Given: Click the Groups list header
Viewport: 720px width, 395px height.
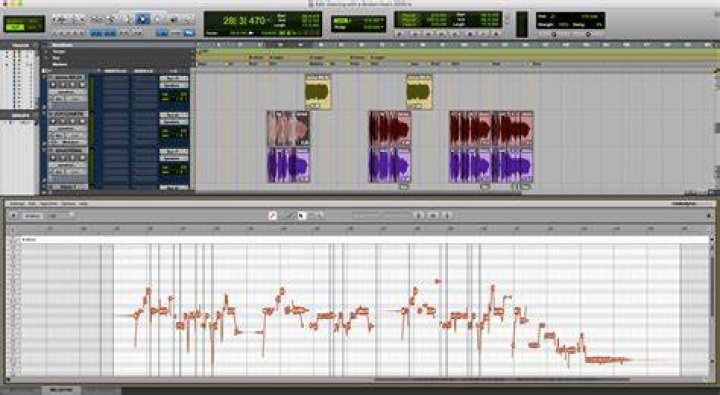Looking at the screenshot, I should [20, 115].
